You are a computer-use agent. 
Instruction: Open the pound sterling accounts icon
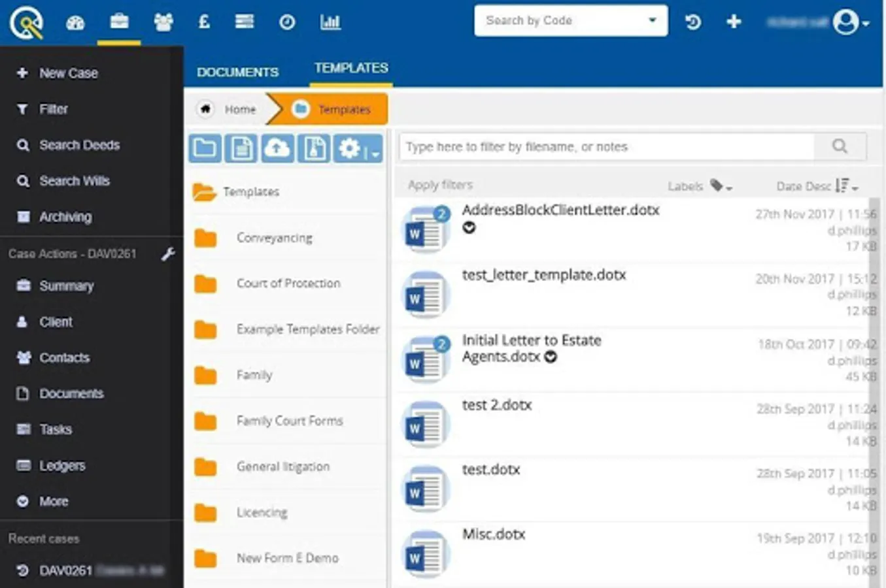pos(204,22)
